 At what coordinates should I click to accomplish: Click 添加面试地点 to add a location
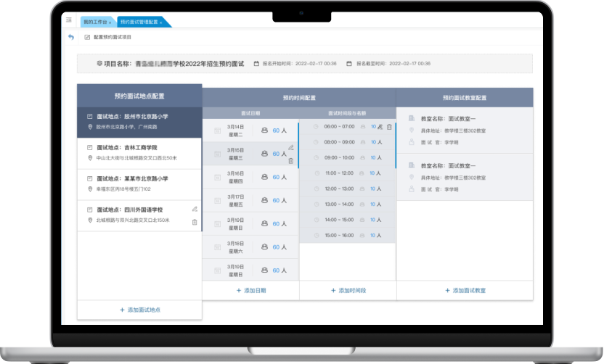coord(139,310)
